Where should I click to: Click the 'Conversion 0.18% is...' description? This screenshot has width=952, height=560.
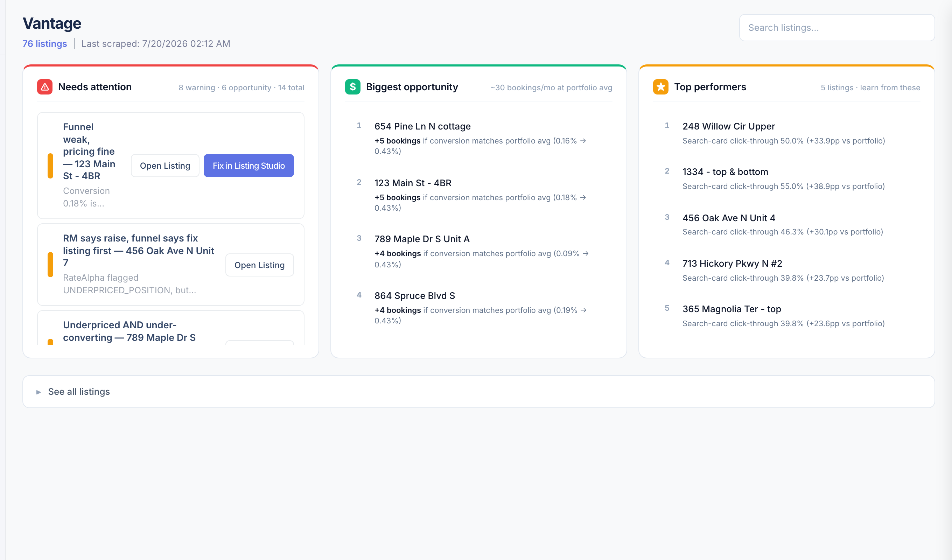point(86,197)
